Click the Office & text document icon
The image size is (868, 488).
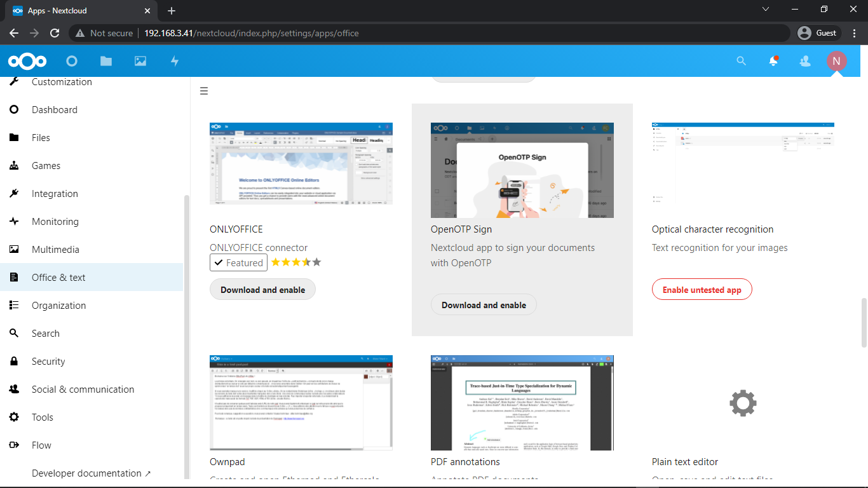pos(14,278)
